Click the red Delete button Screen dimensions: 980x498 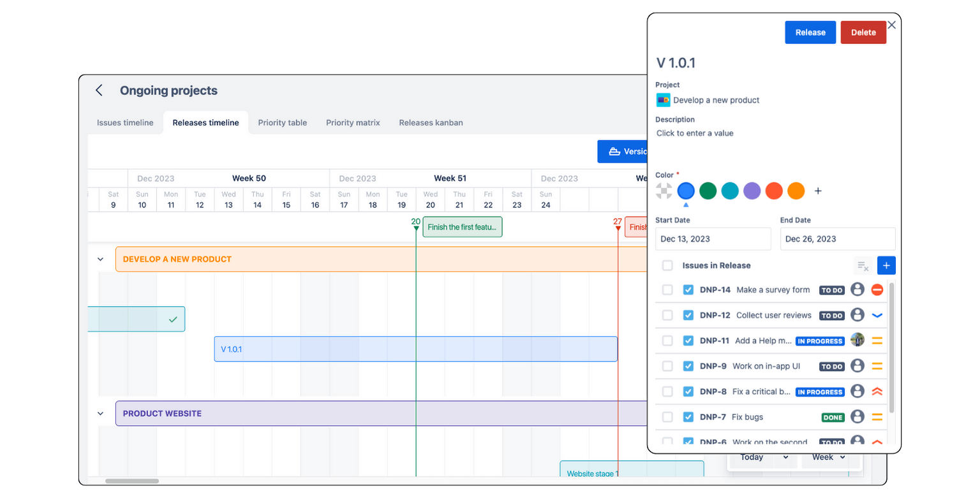point(863,33)
